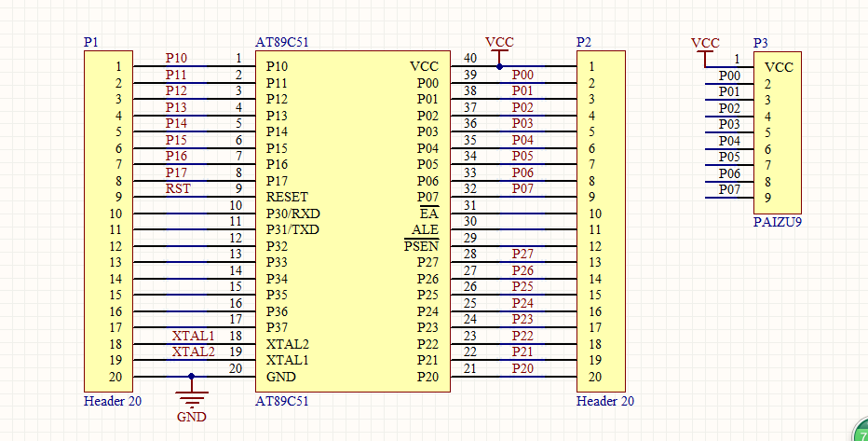The image size is (868, 441).
Task: Select the AT89C51 designator text above chip
Action: (282, 42)
